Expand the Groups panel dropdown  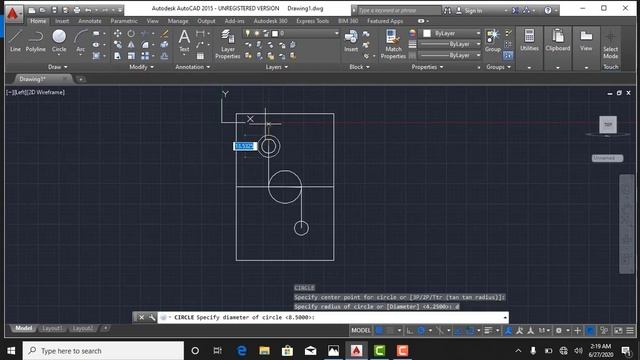[498, 67]
